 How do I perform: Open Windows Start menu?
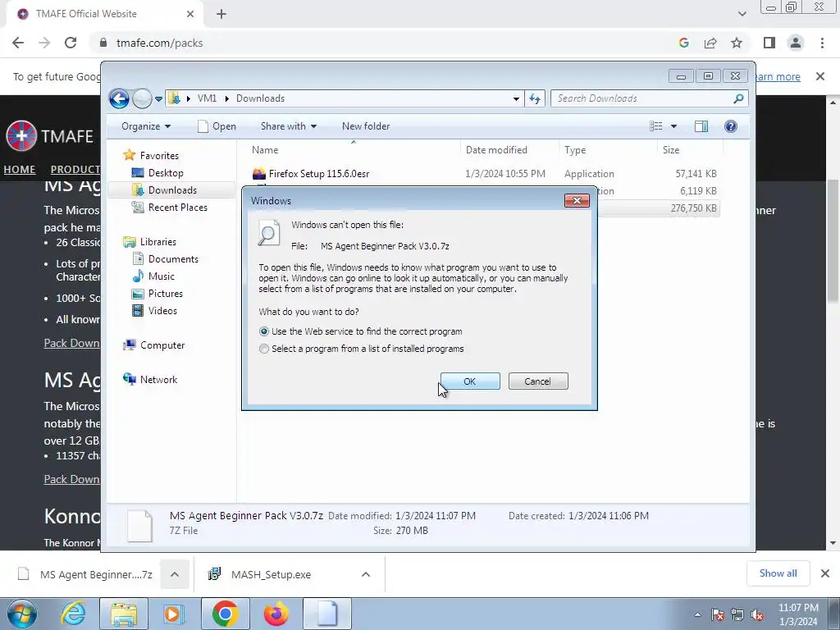click(22, 614)
